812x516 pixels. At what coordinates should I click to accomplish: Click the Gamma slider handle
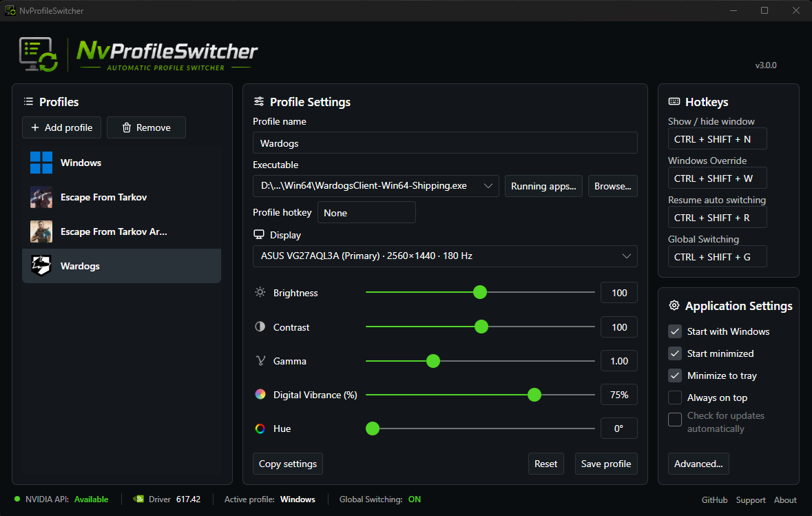coord(433,361)
